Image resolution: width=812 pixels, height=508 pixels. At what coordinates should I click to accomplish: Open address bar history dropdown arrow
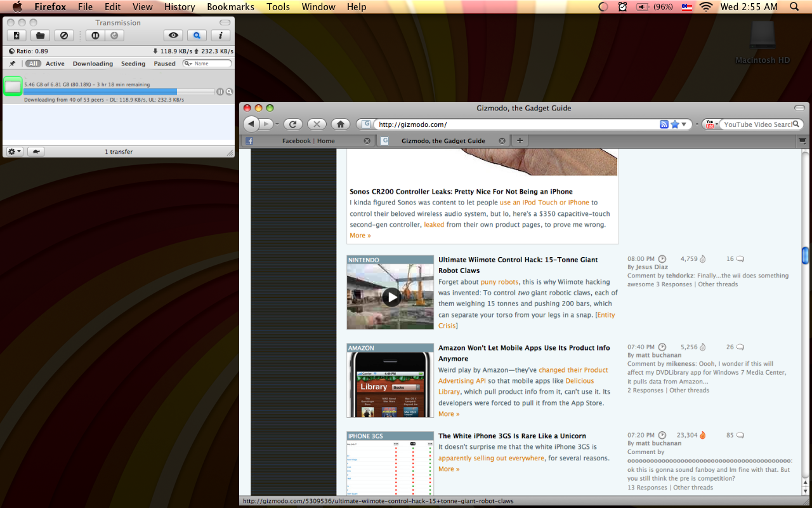(684, 124)
